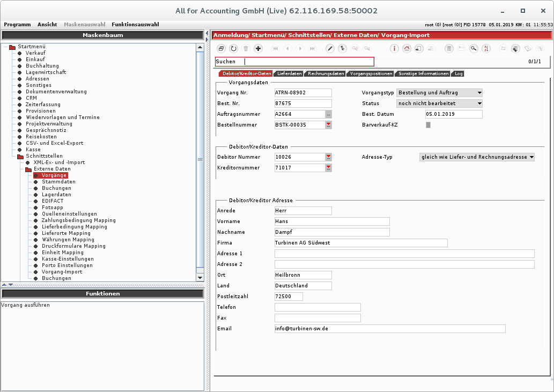Click the pencil edit icon
The height and width of the screenshot is (392, 554).
point(330,49)
